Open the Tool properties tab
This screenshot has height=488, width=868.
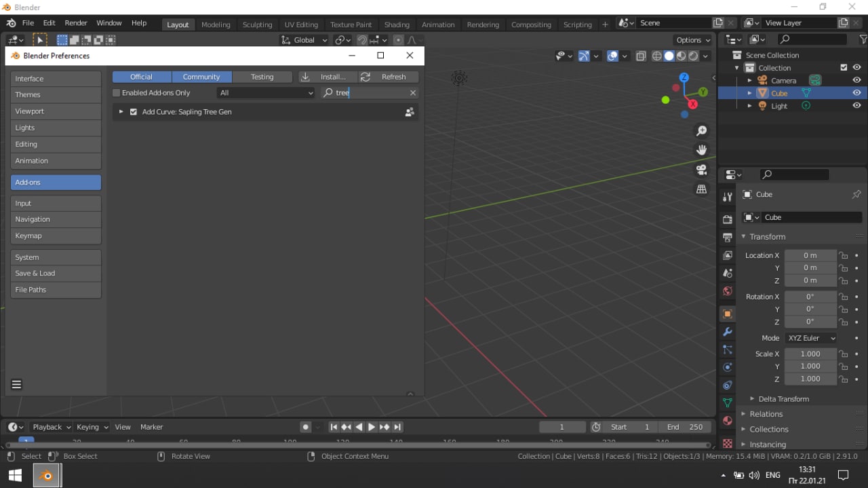click(727, 197)
